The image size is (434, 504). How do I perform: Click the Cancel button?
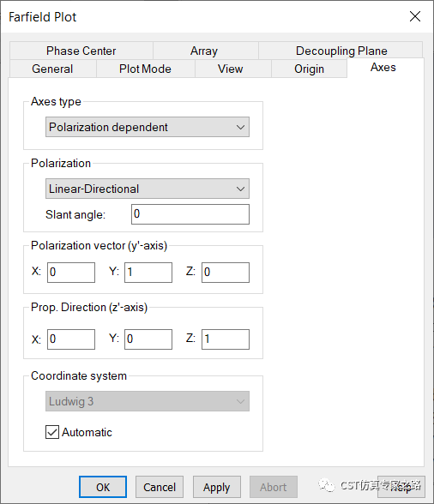click(x=160, y=487)
